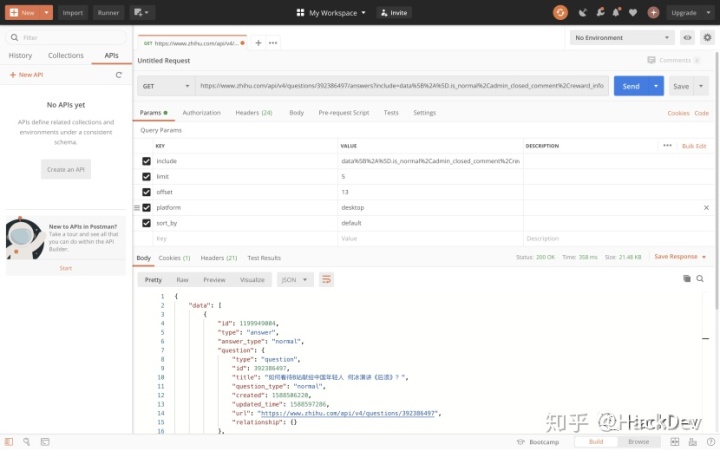The height and width of the screenshot is (451, 720).
Task: Switch to the Collections sidebar tab
Action: click(x=66, y=55)
